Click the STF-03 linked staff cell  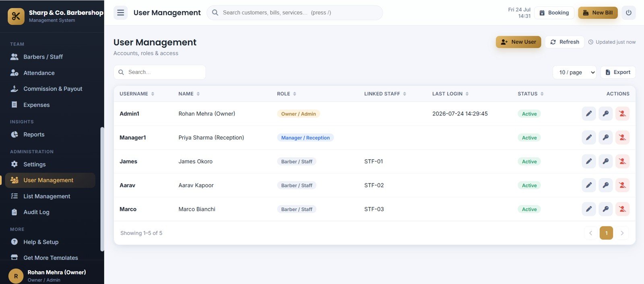click(374, 209)
